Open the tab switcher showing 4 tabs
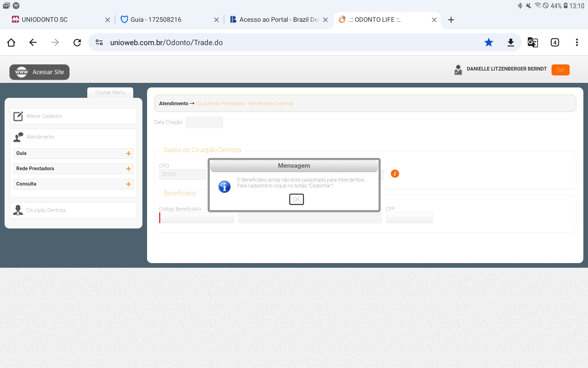Screen dimensions: 588x368 point(555,42)
